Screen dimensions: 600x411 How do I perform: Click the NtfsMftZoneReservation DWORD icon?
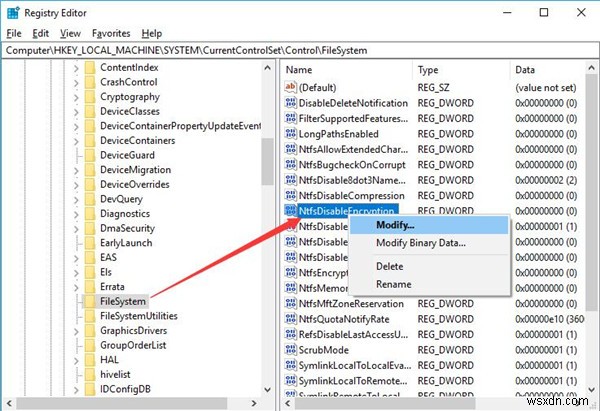290,303
